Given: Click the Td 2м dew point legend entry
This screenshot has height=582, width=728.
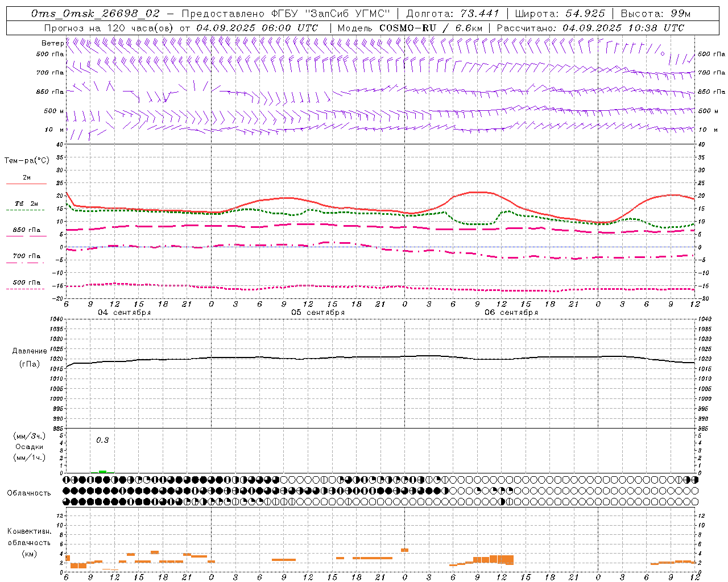Looking at the screenshot, I should tap(27, 203).
